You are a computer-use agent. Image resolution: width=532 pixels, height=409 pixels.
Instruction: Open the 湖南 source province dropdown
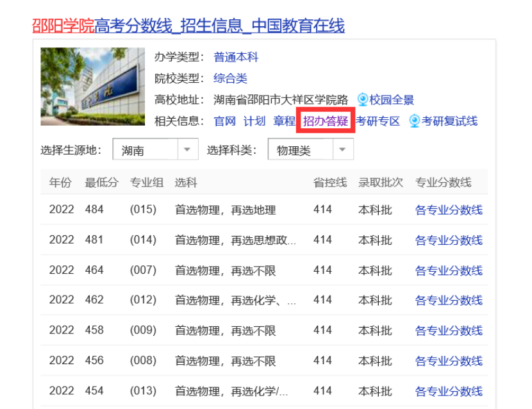pyautogui.click(x=155, y=149)
